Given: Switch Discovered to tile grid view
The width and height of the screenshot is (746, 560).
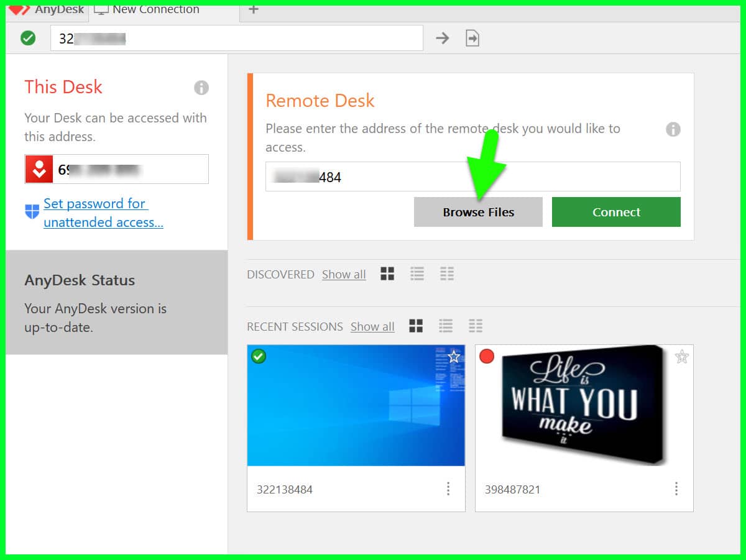Looking at the screenshot, I should (x=387, y=274).
